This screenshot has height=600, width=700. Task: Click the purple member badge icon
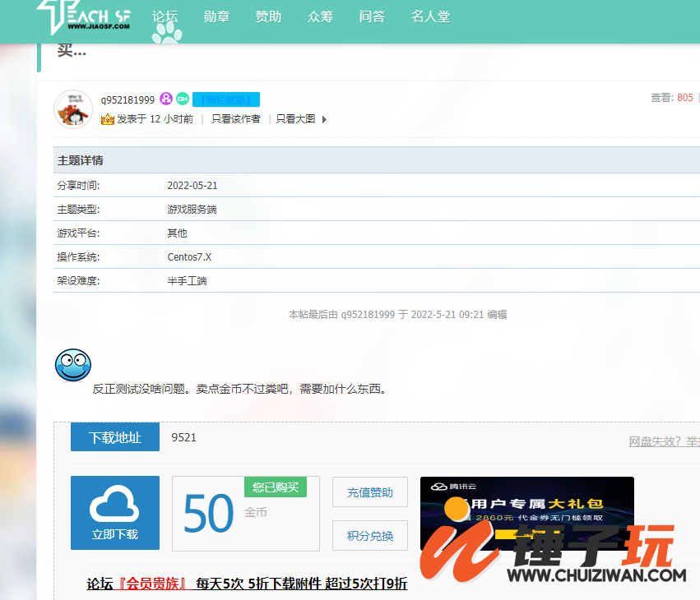coord(166,99)
